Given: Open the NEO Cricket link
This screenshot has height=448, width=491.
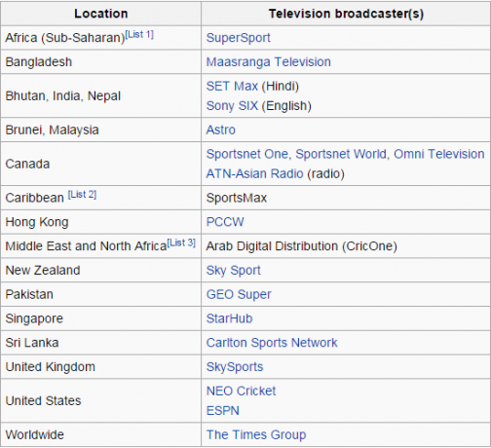Looking at the screenshot, I should coord(241,392).
